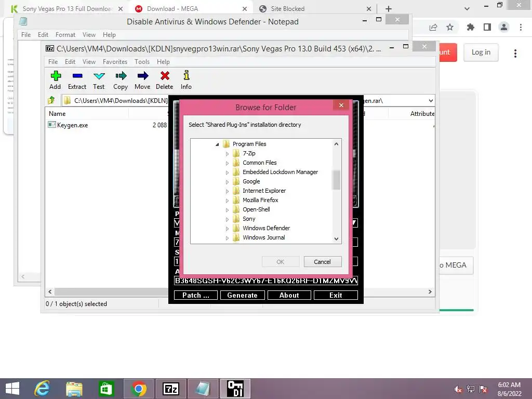Click the Copy toolbar icon in 7-Zip
The height and width of the screenshot is (399, 532).
[121, 80]
